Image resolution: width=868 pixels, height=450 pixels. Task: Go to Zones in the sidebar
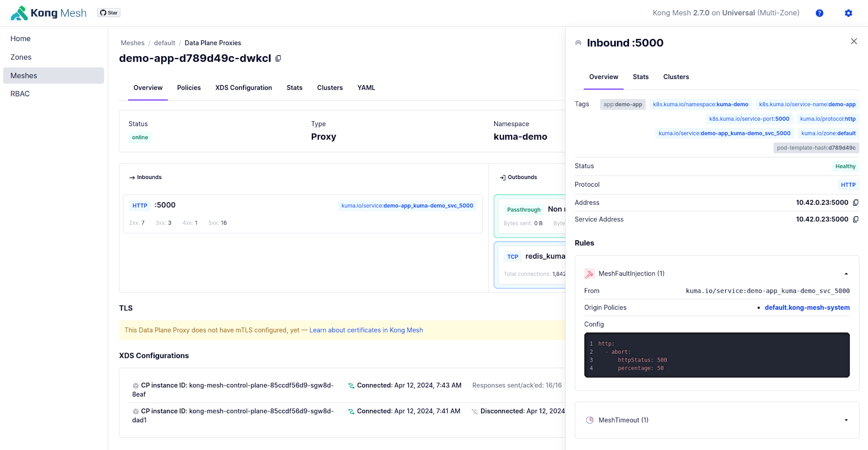pyautogui.click(x=21, y=57)
